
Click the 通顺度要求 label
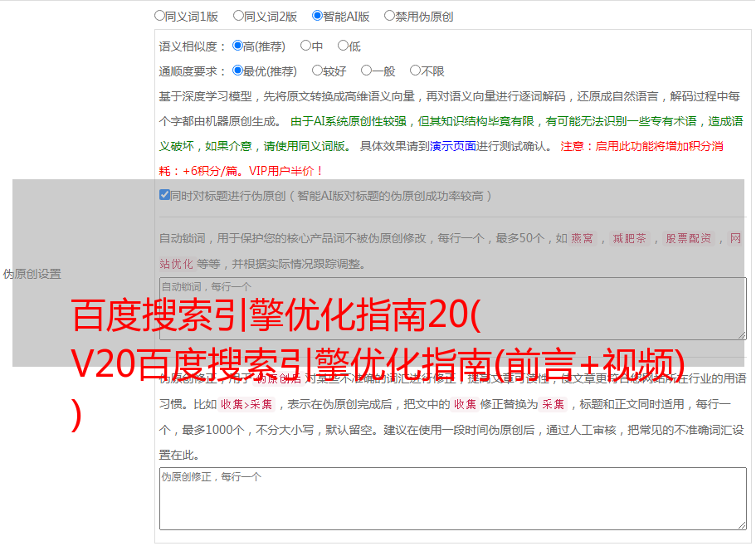click(193, 71)
